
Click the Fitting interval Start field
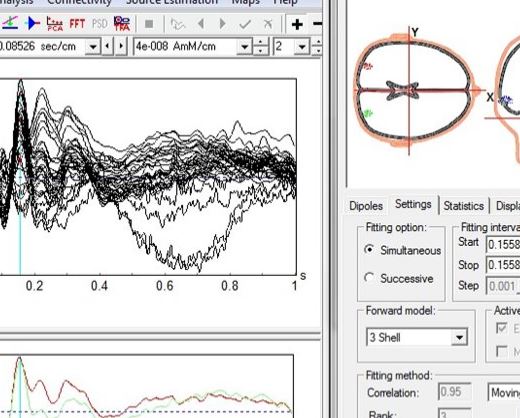pos(503,245)
